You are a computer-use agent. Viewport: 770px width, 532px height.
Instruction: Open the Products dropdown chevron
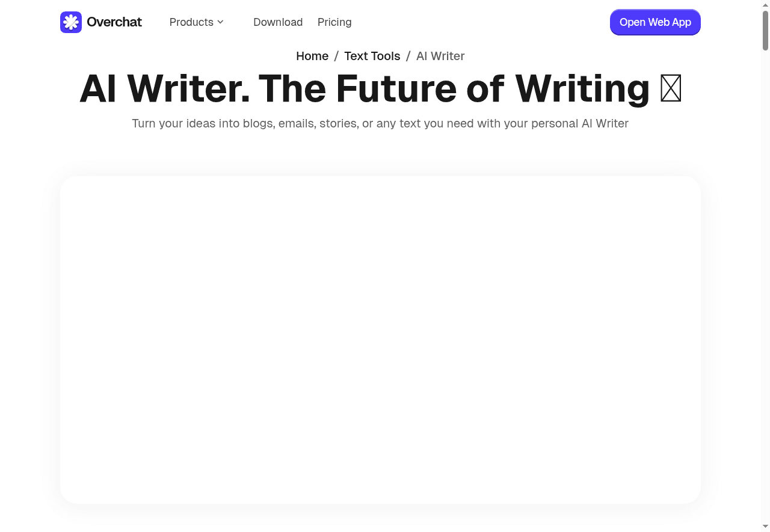coord(220,22)
